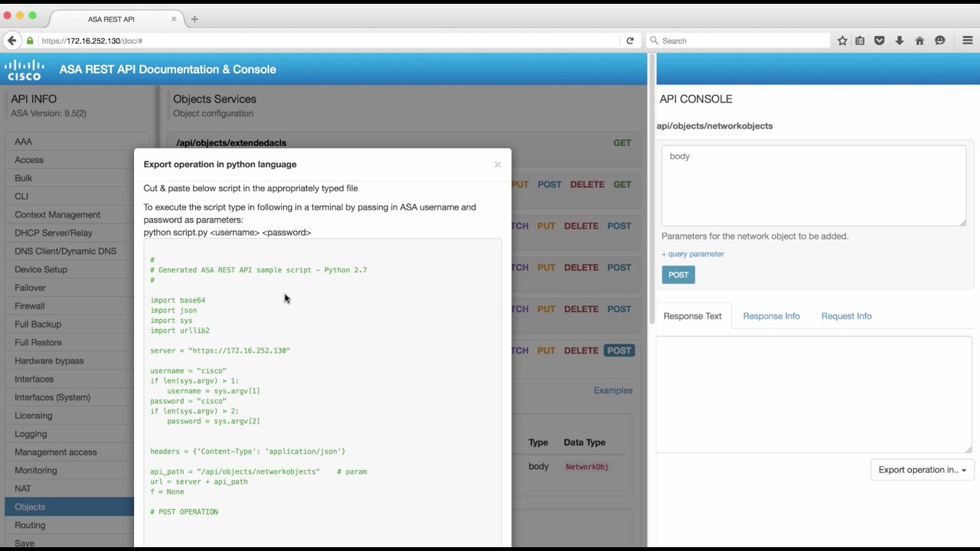Click the api_path networkobjects code line

pos(259,471)
